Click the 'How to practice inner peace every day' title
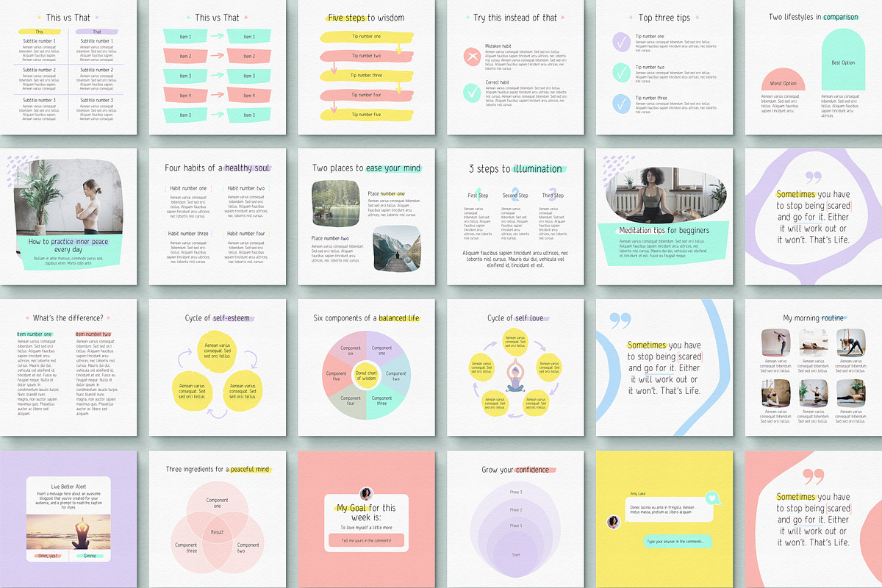Image resolution: width=882 pixels, height=588 pixels. click(x=68, y=245)
